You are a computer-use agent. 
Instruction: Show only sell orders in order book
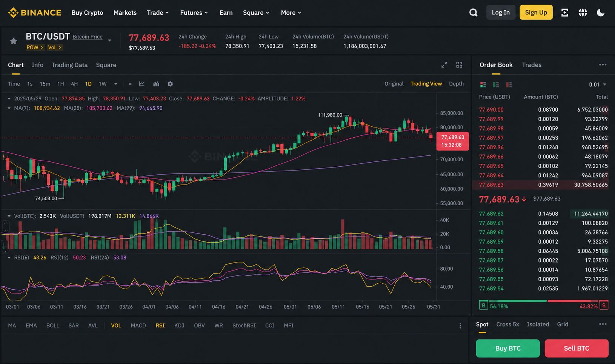(x=509, y=84)
